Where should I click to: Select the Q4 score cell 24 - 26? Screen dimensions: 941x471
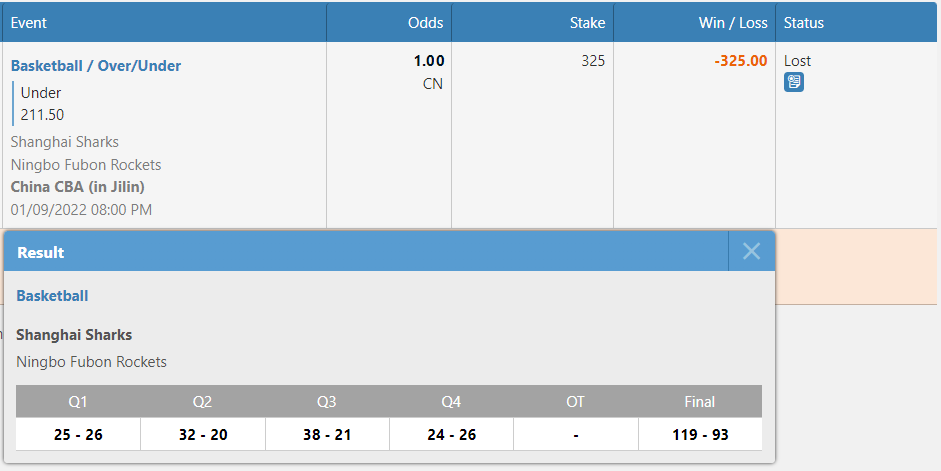point(451,435)
